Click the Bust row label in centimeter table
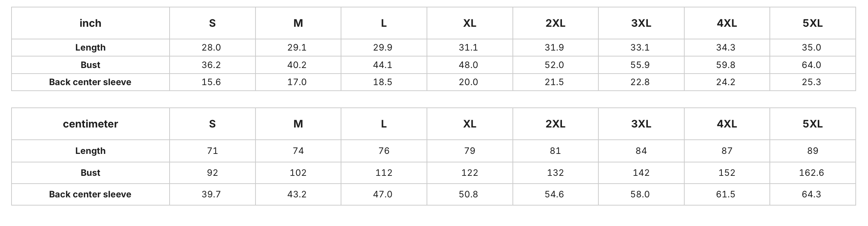The height and width of the screenshot is (226, 868). [x=90, y=172]
